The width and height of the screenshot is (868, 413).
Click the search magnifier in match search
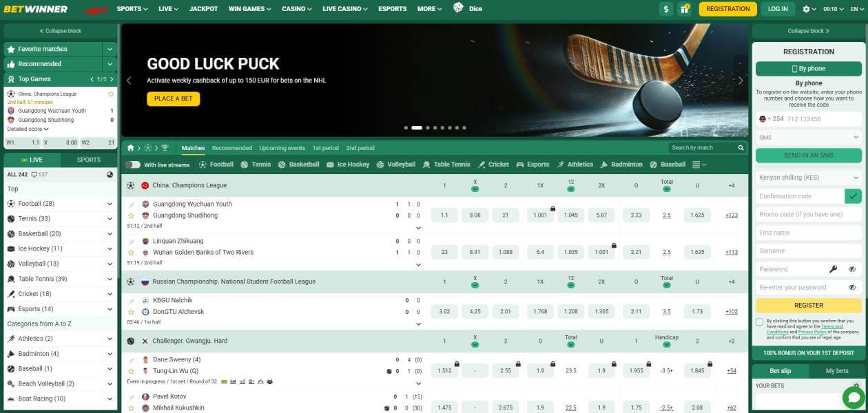tap(741, 148)
